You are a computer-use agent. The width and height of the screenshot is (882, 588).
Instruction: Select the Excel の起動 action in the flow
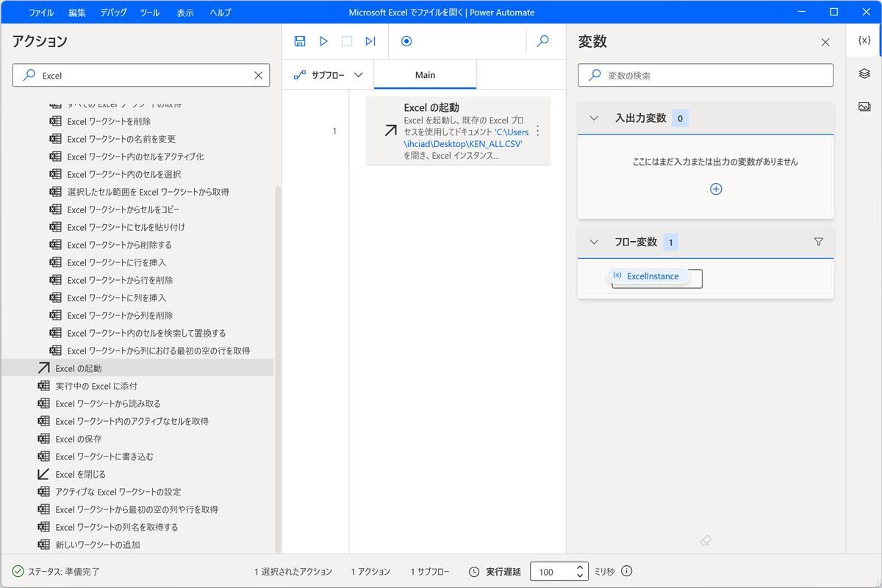(458, 131)
